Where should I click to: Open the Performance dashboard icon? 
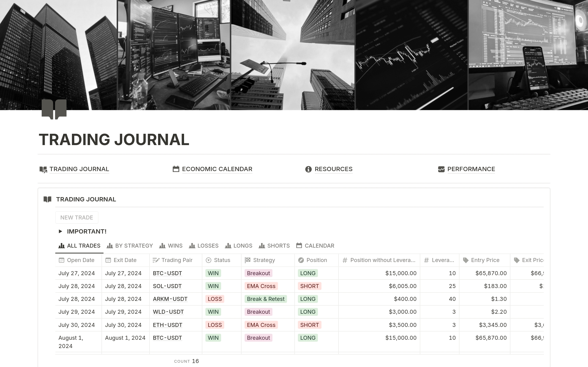[x=441, y=169]
